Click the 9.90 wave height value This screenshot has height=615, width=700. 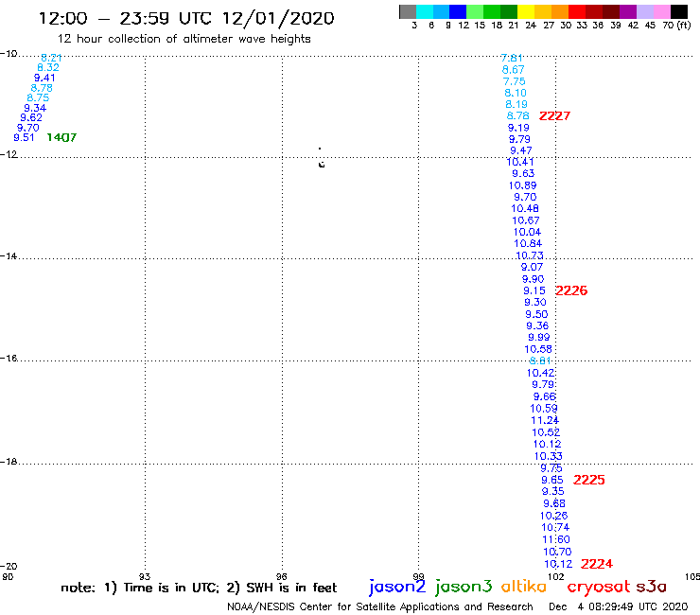pos(534,279)
